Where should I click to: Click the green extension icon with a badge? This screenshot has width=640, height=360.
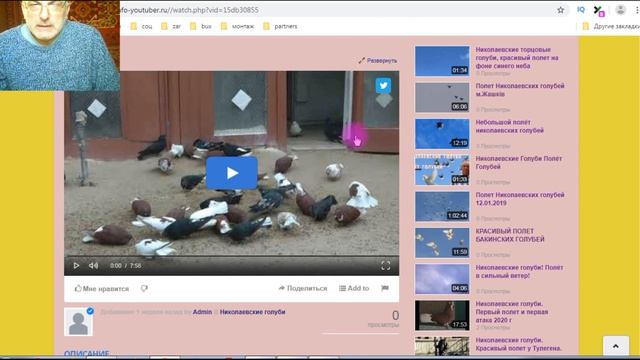(599, 10)
